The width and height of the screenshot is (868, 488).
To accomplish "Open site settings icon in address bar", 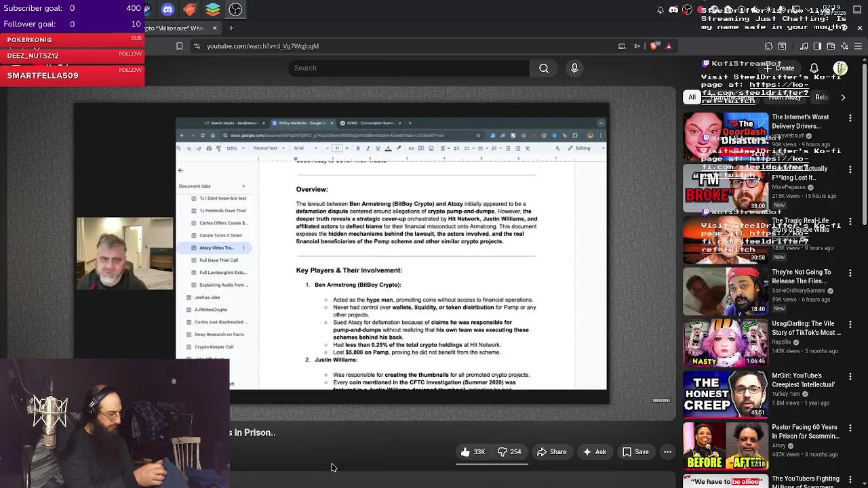I will point(197,46).
